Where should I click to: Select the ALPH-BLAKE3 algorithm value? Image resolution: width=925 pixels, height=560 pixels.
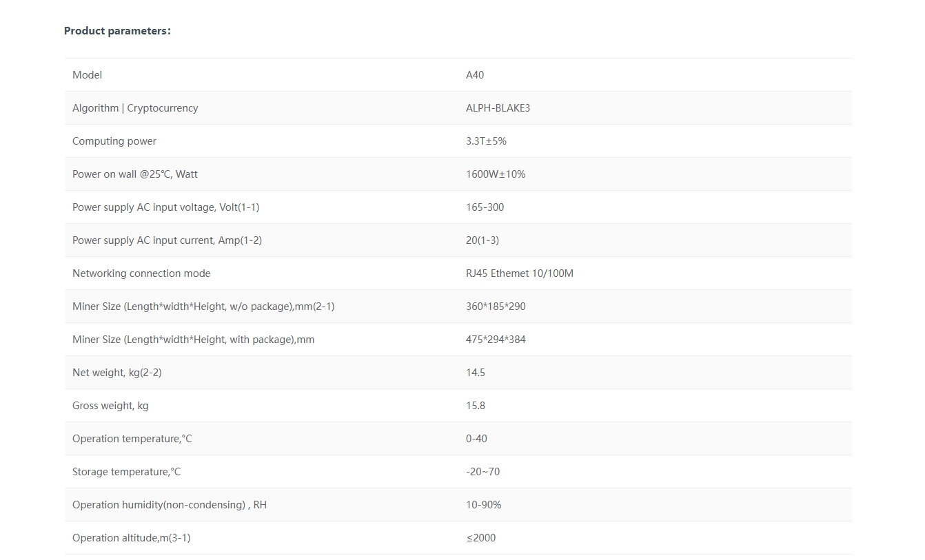(498, 108)
